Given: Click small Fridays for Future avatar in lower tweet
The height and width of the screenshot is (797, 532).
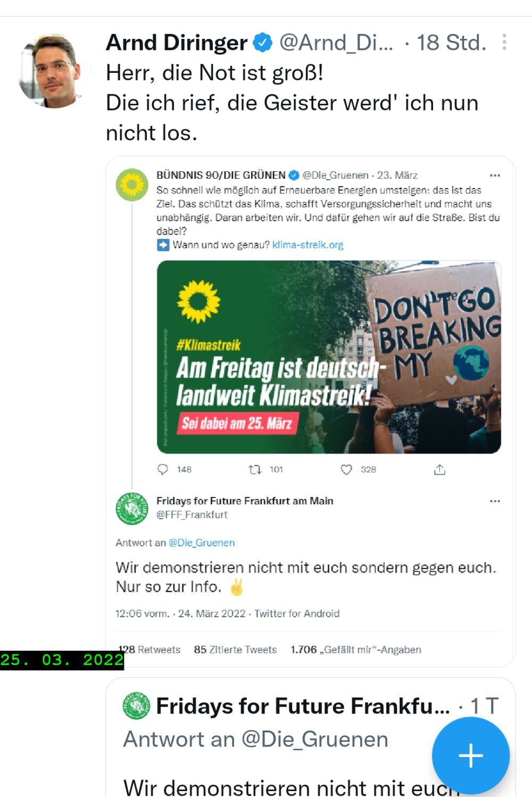Looking at the screenshot, I should click(x=136, y=706).
